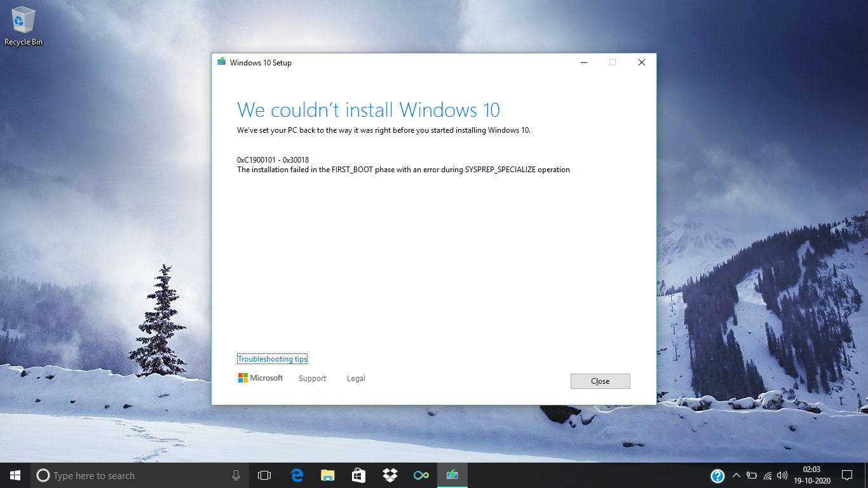This screenshot has width=868, height=488.
Task: Click the 'We couldn't install Windows 10' heading
Action: (369, 110)
